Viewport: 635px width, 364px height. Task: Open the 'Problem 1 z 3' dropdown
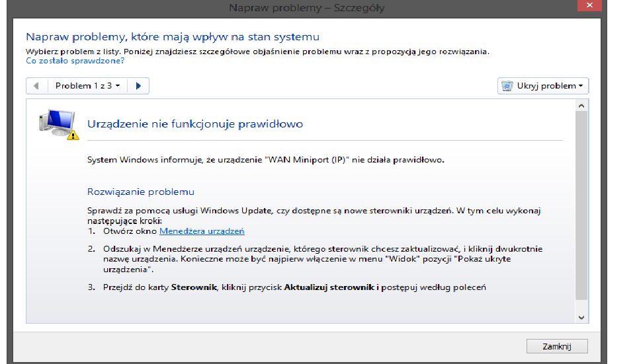click(x=87, y=86)
